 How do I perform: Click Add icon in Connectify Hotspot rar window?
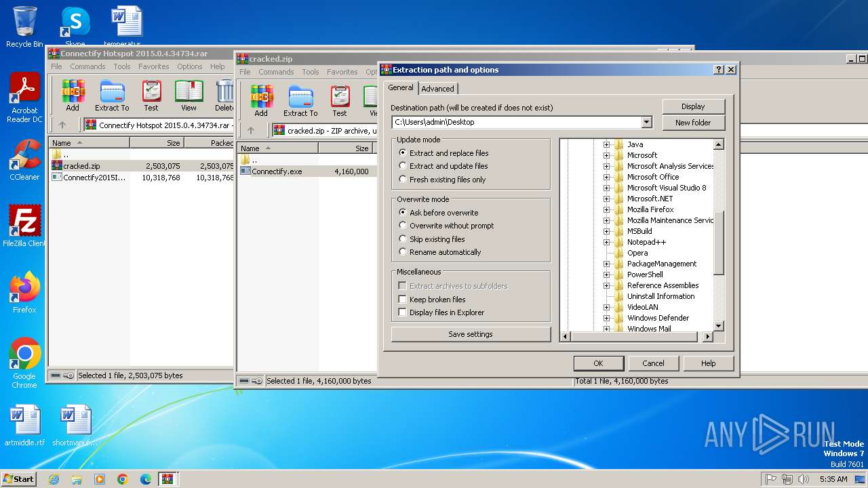[73, 96]
